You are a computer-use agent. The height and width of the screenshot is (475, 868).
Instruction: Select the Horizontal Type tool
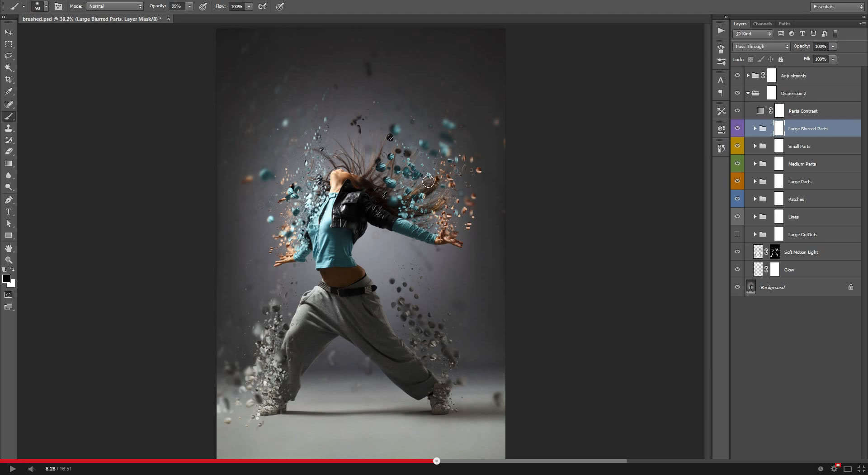pyautogui.click(x=9, y=212)
